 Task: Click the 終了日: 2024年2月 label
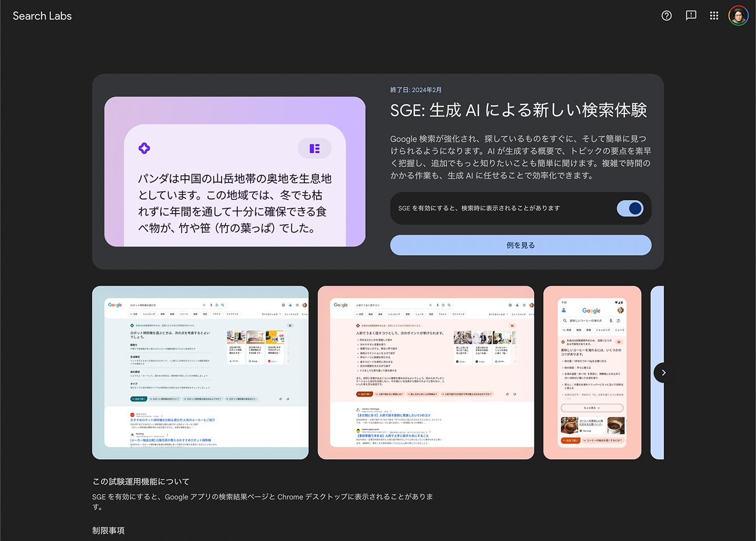coord(416,90)
